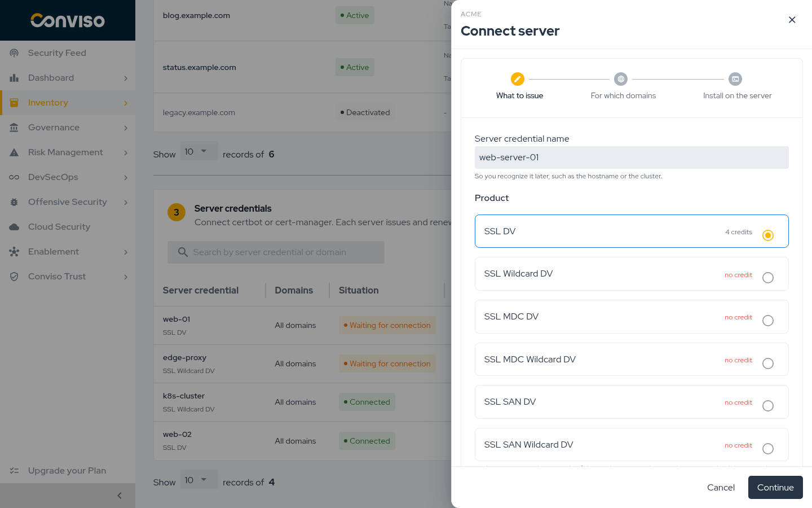The image size is (812, 508).
Task: Click the Offensive Security bug icon
Action: pyautogui.click(x=14, y=202)
